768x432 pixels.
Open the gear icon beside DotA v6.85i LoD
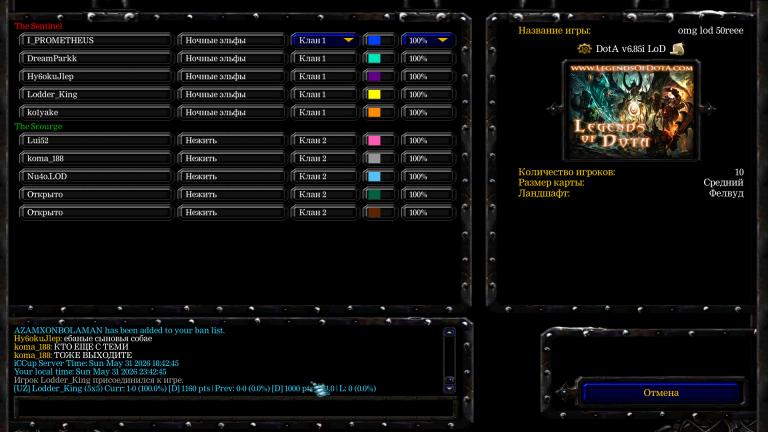point(584,49)
